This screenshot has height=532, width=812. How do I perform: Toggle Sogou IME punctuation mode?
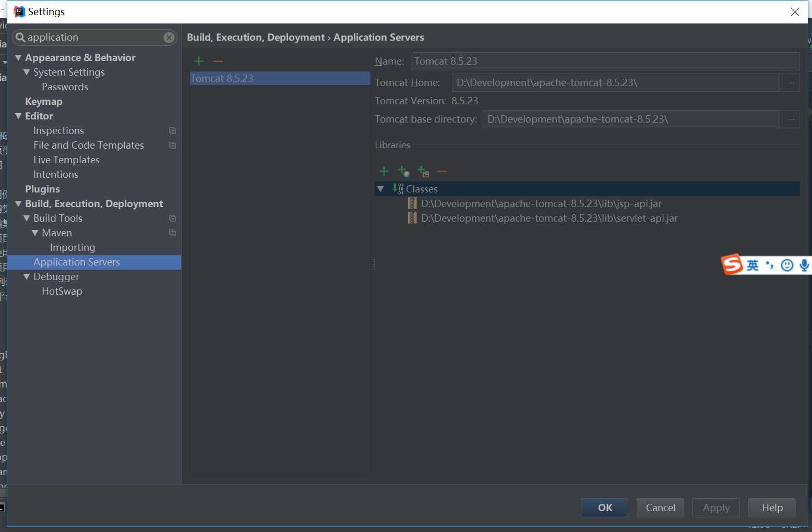tap(770, 265)
